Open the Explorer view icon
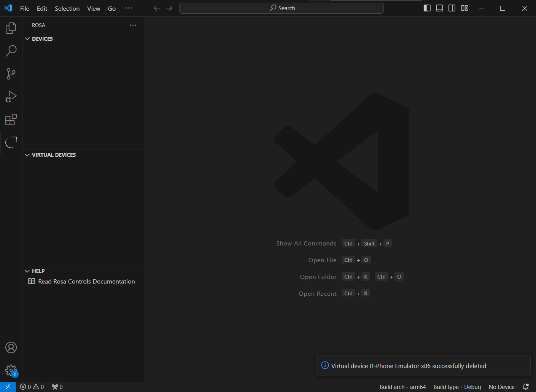 pyautogui.click(x=11, y=28)
